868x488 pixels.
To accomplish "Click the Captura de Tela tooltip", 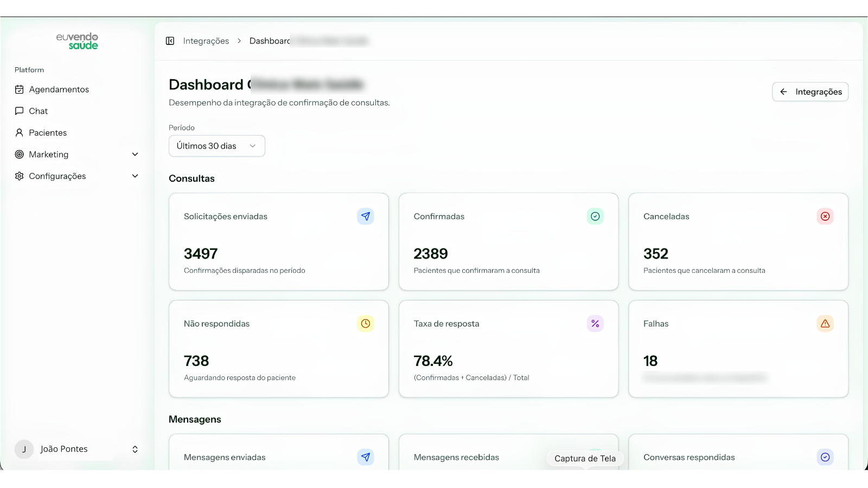I will [x=585, y=458].
